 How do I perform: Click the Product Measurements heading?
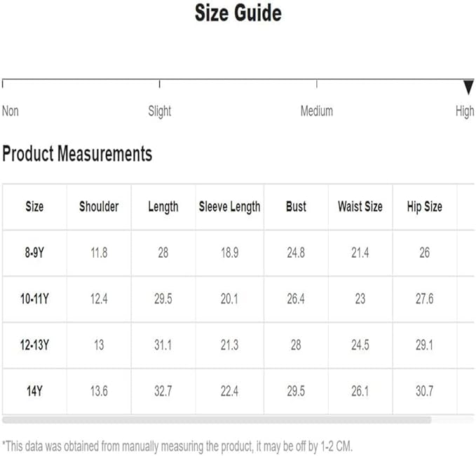[x=77, y=153]
